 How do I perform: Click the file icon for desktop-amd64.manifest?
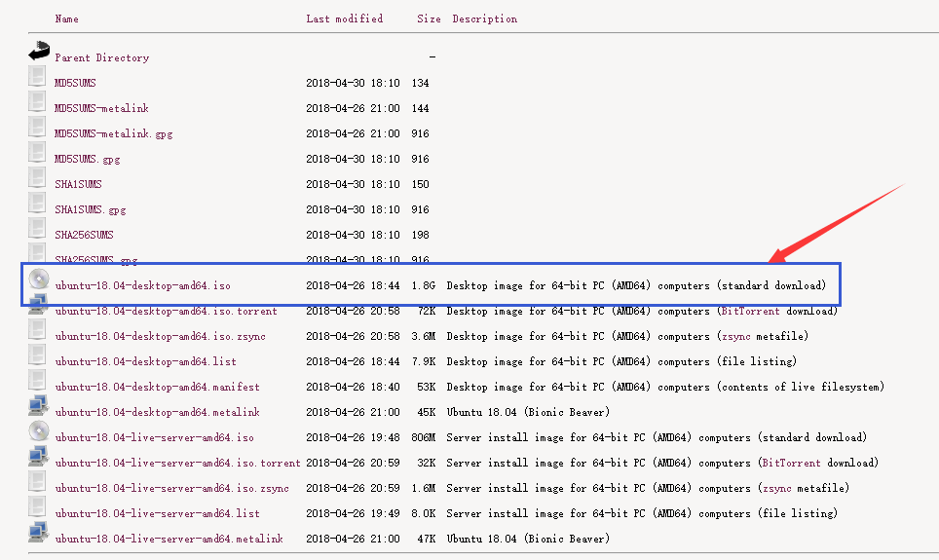(37, 381)
